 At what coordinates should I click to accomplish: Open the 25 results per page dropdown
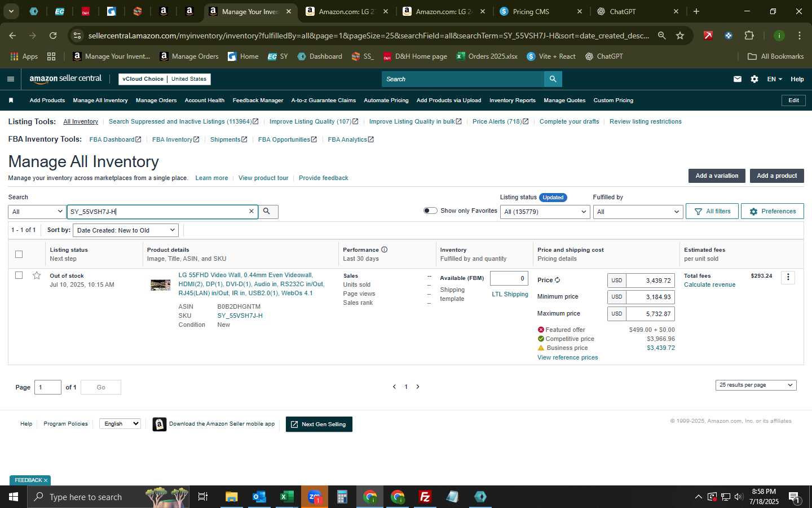[756, 385]
